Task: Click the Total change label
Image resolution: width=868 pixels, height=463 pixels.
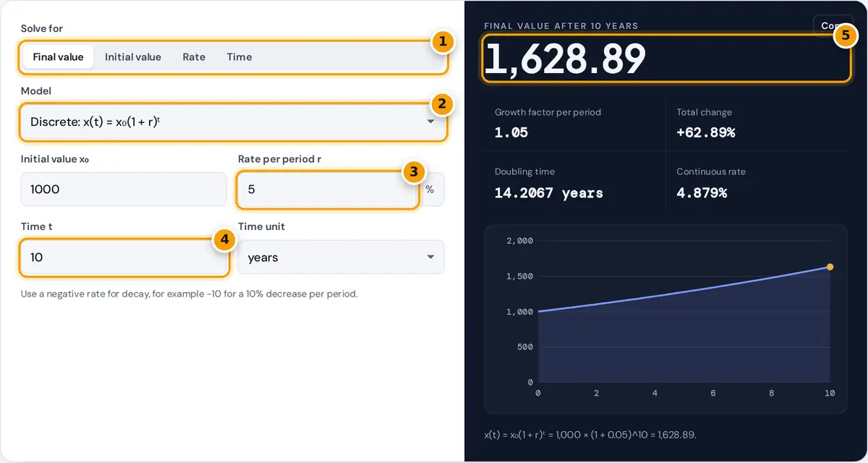Action: [704, 112]
